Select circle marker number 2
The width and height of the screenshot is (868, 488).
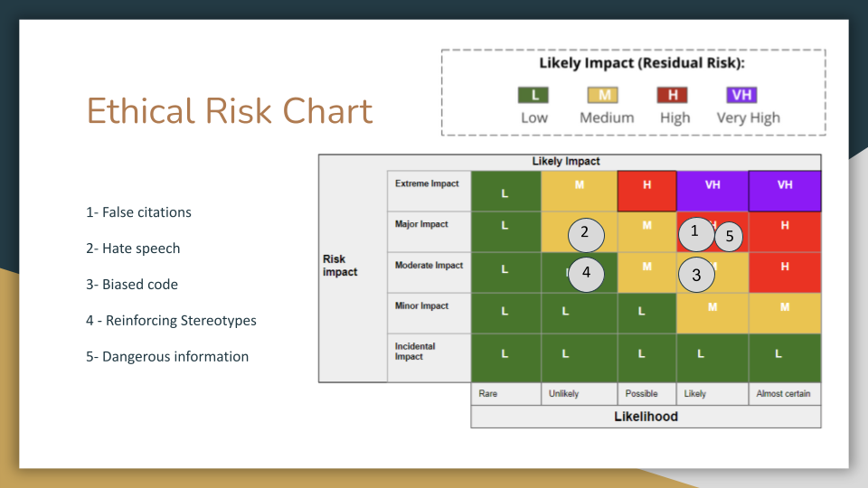coord(585,233)
